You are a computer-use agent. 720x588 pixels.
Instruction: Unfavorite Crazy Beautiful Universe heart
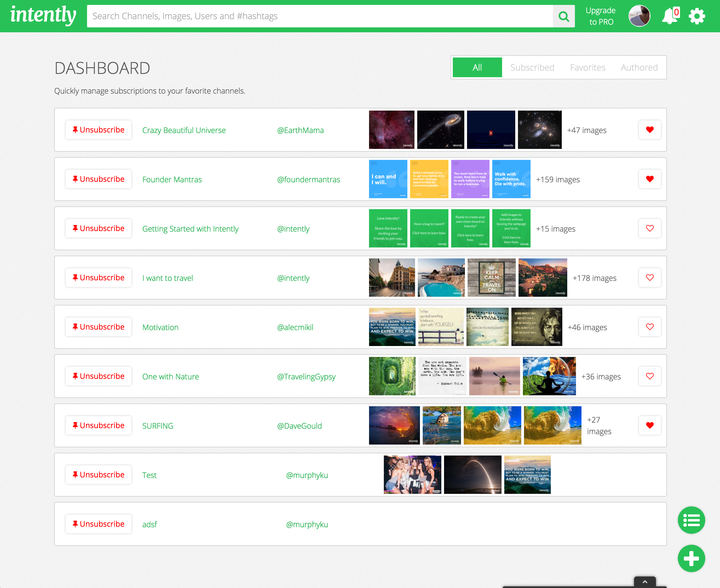tap(649, 130)
